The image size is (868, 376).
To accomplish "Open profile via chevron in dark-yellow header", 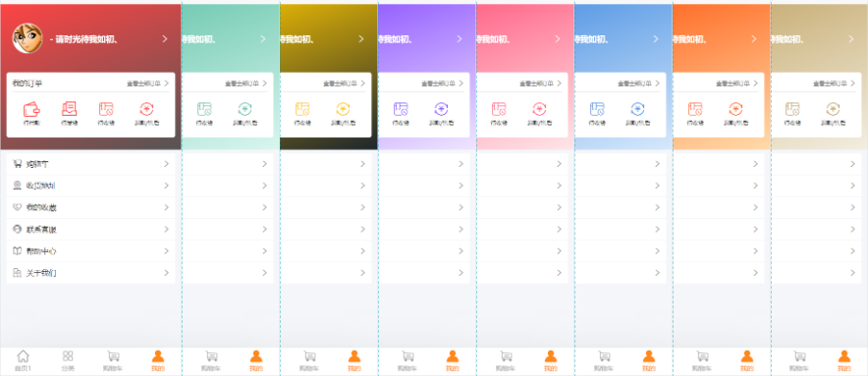I will tap(361, 38).
